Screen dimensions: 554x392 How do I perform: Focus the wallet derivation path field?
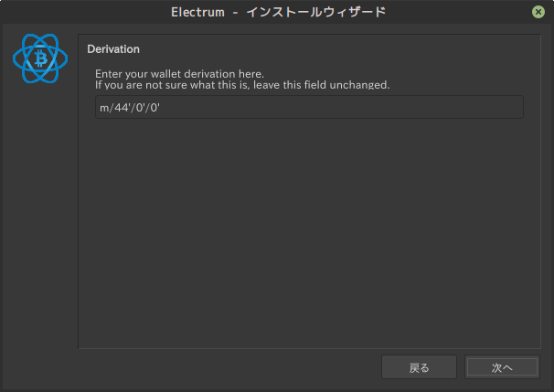309,107
